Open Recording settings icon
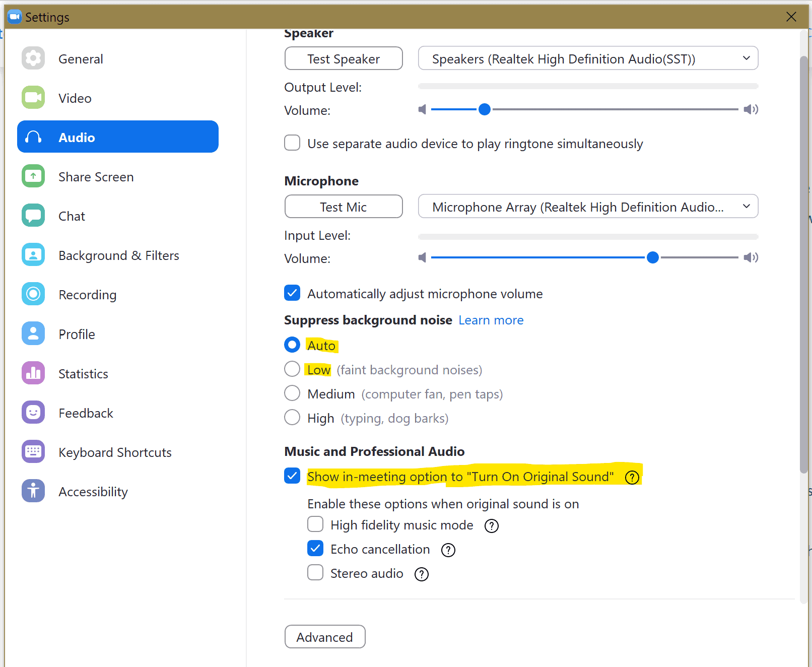812x667 pixels. (33, 294)
